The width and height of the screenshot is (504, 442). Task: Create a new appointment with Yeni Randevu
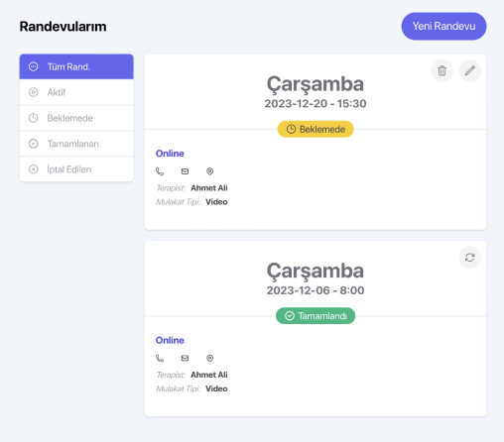(x=443, y=26)
